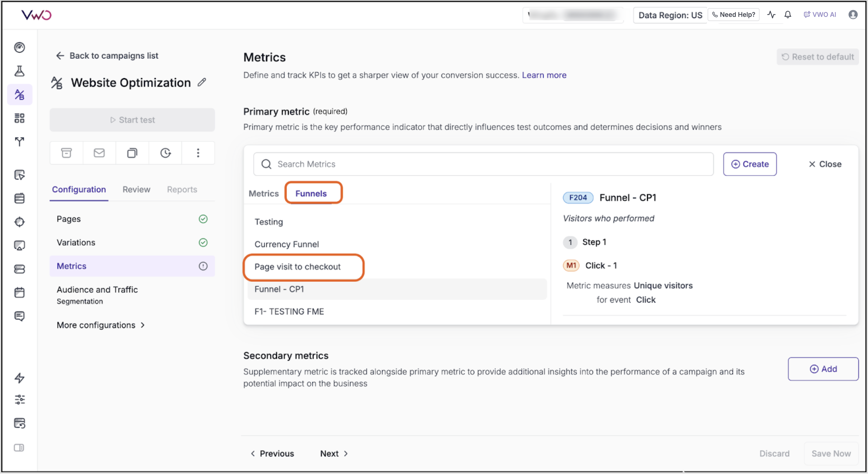
Task: Add a secondary metric
Action: click(823, 369)
